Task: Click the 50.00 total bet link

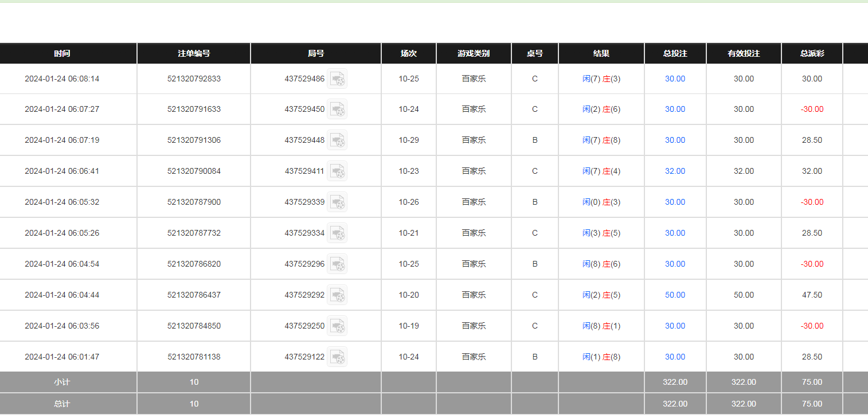Action: tap(675, 295)
